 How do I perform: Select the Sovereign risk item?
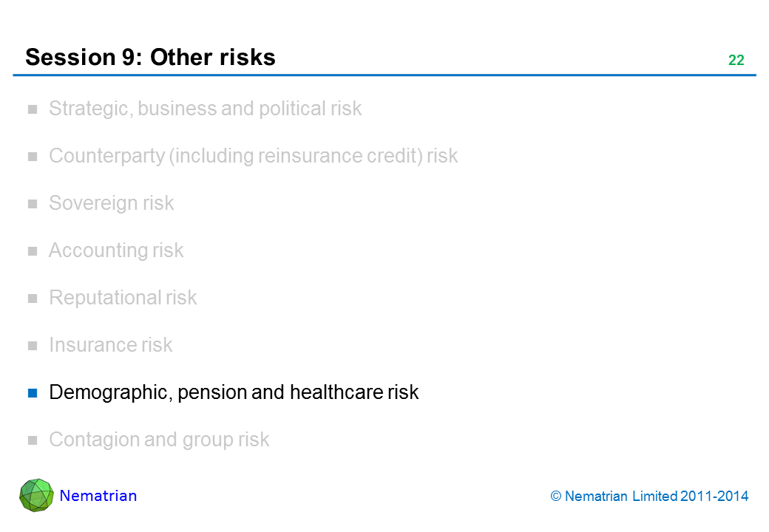coord(111,203)
